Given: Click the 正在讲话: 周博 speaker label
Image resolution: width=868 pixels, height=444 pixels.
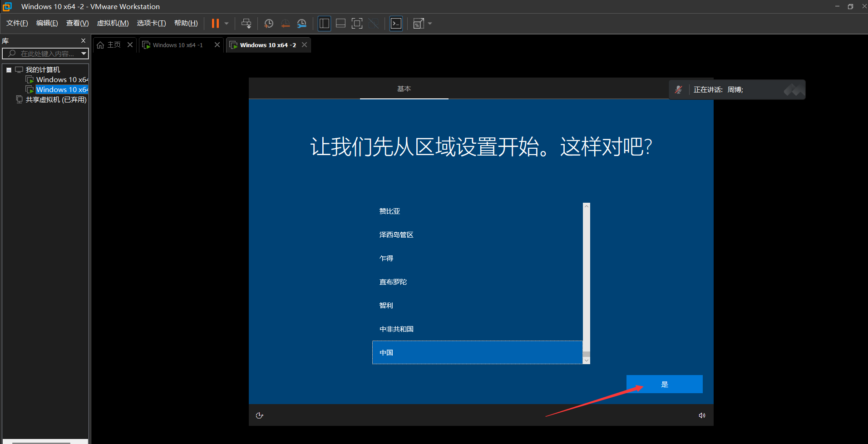Looking at the screenshot, I should (718, 90).
